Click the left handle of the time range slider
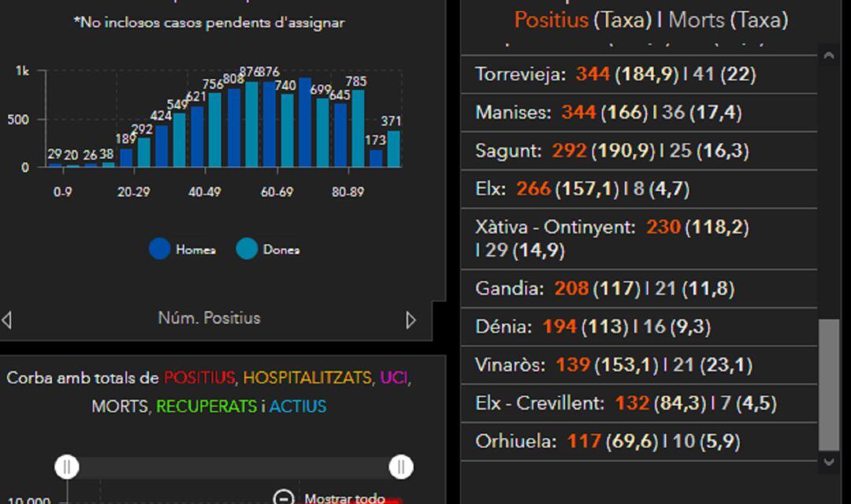This screenshot has height=504, width=851. (67, 466)
